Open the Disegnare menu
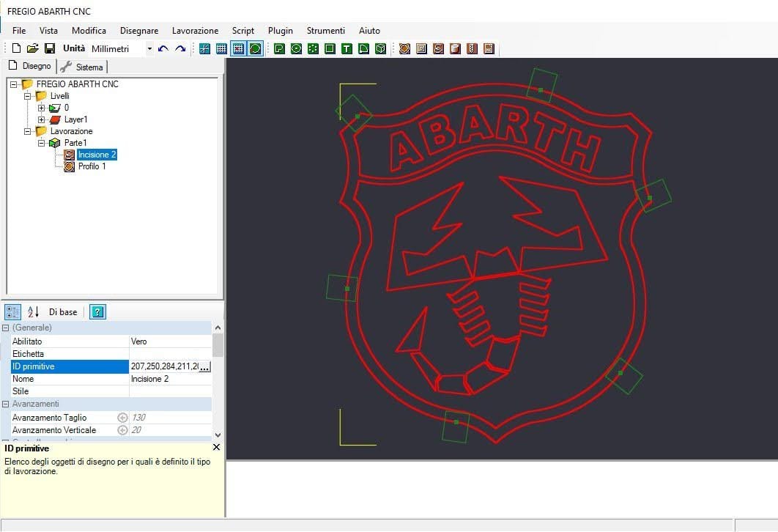This screenshot has height=532, width=778. pyautogui.click(x=139, y=31)
